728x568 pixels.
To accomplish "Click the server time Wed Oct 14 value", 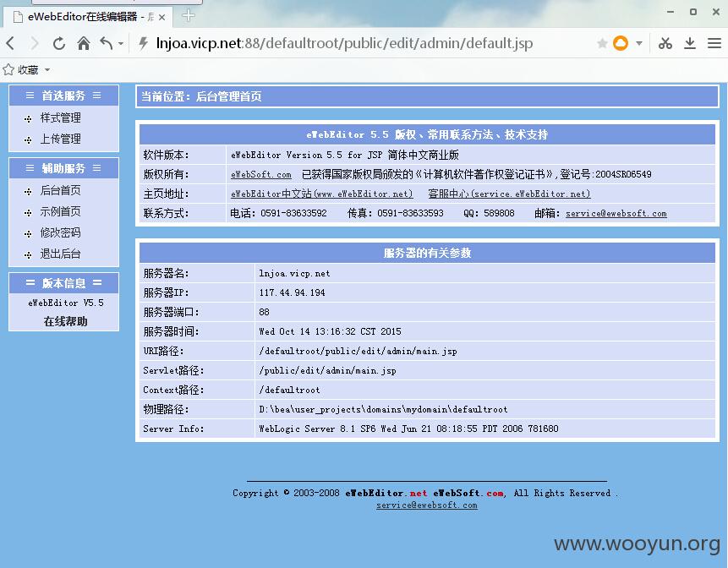I will click(x=330, y=332).
